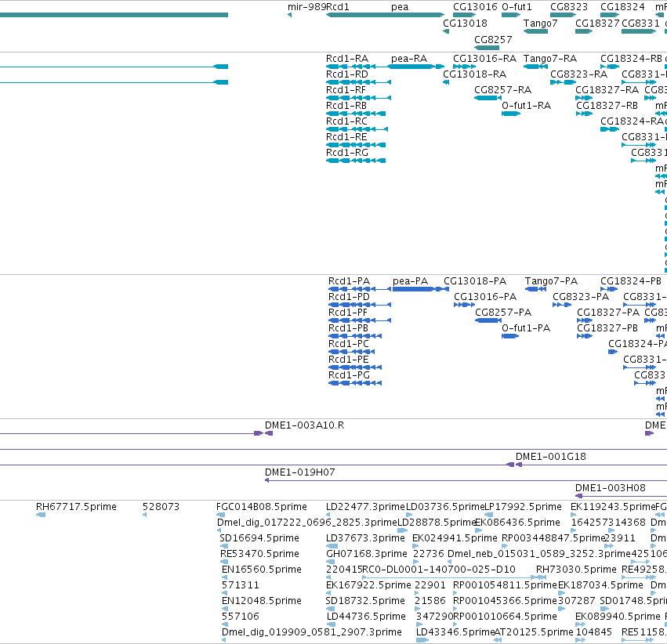667x644 pixels.
Task: Select gene label CG8323 in top track
Action: point(569,7)
